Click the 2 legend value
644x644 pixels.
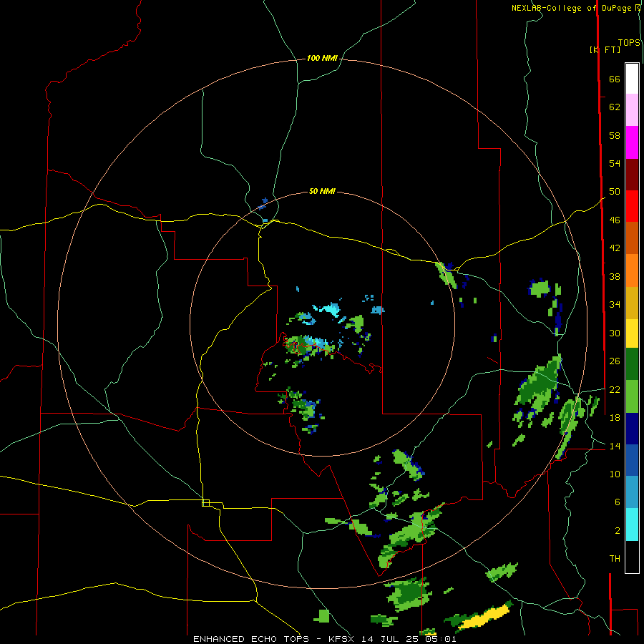[x=618, y=531]
